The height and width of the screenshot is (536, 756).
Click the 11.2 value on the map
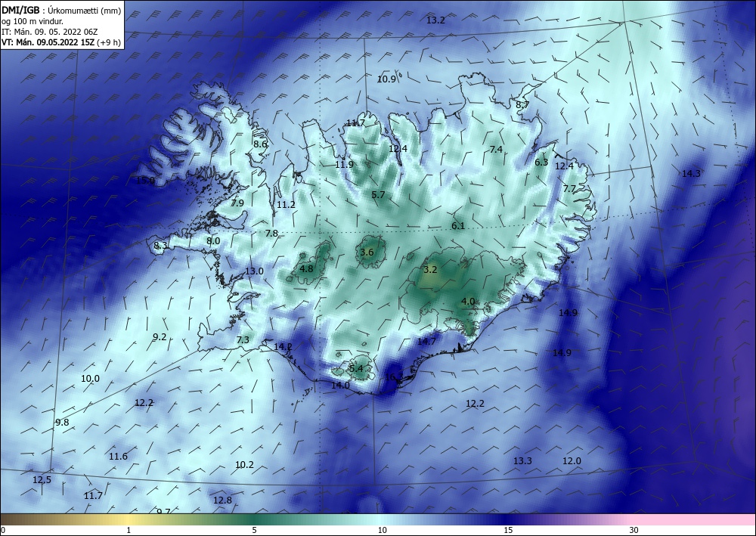[286, 205]
